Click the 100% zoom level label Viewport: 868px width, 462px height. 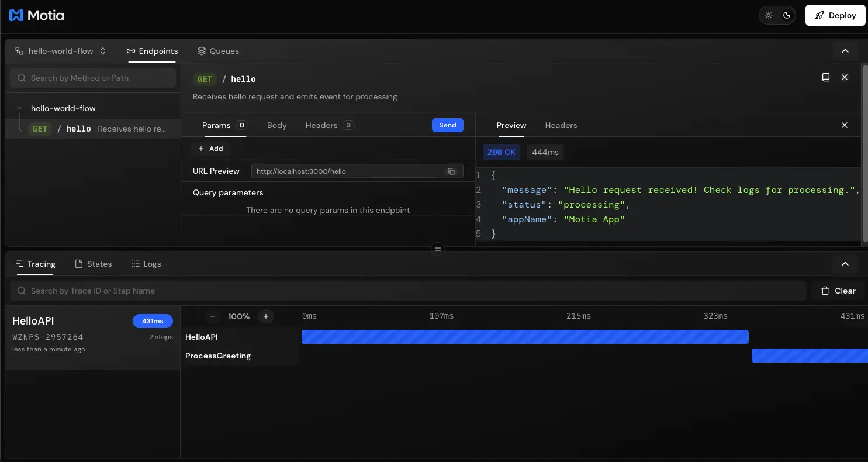tap(238, 316)
